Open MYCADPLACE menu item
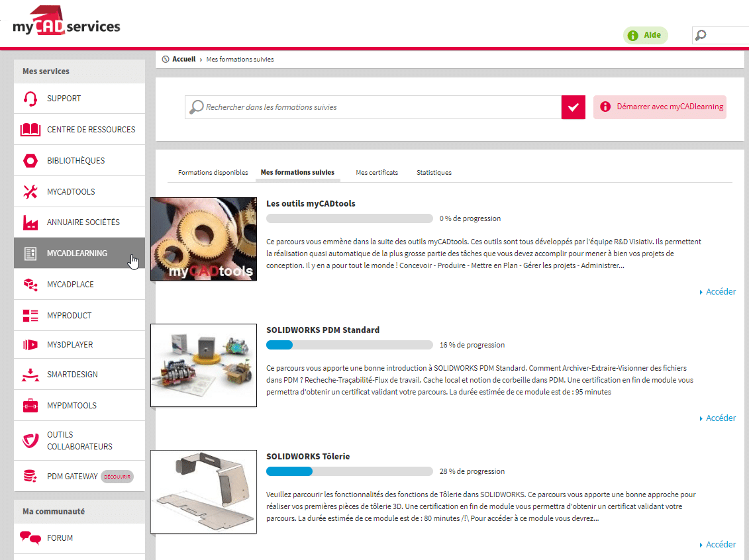The image size is (749, 560). pyautogui.click(x=79, y=285)
